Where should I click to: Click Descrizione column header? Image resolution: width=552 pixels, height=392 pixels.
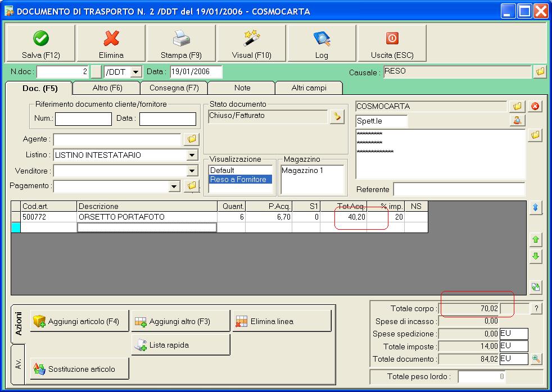pyautogui.click(x=147, y=206)
